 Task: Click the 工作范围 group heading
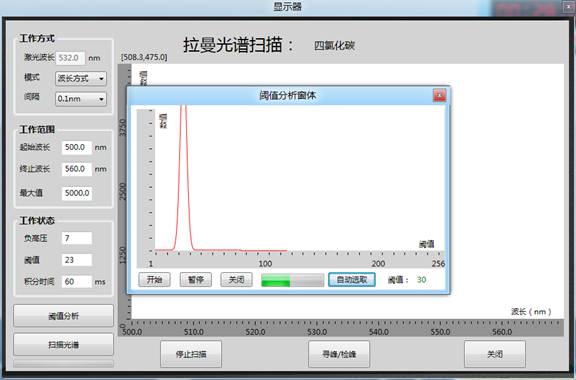pyautogui.click(x=37, y=129)
